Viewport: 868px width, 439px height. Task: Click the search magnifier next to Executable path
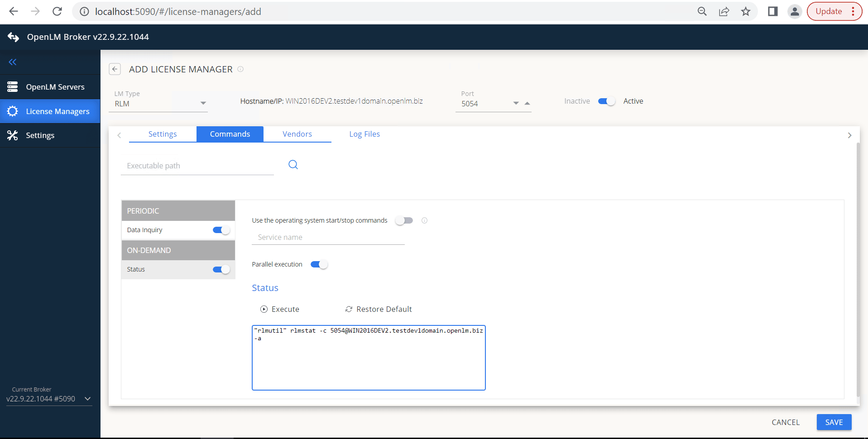293,164
